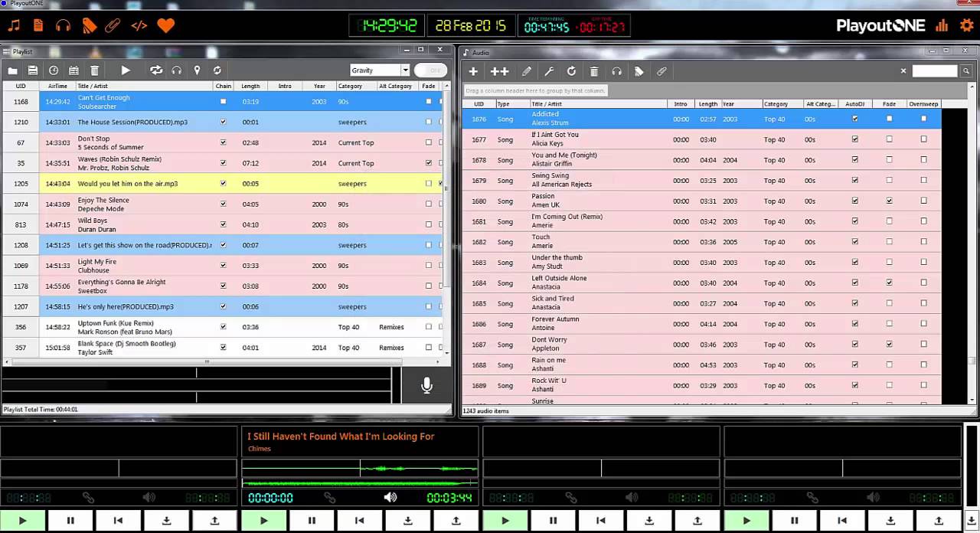This screenshot has width=980, height=533.
Task: Toggle the Fade checkbox for Passion by Amen UK
Action: pyautogui.click(x=889, y=201)
